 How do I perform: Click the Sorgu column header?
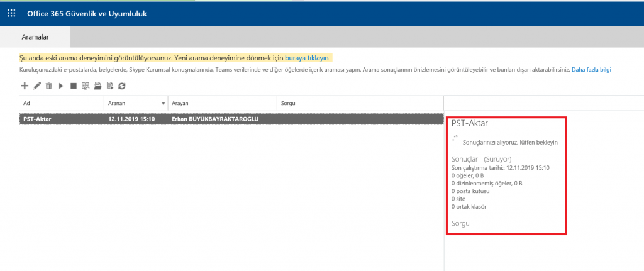358,103
